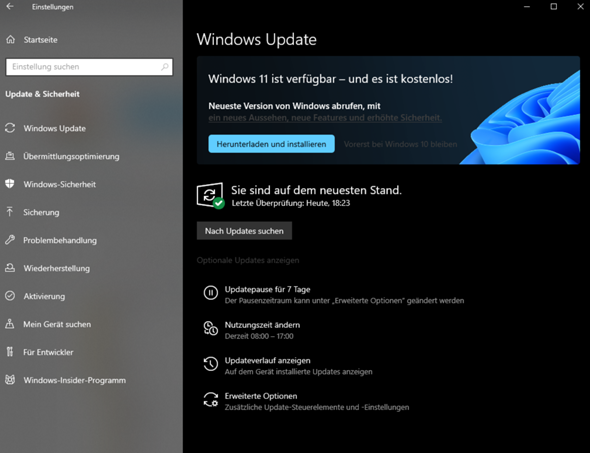Click the Update & Sicherheit section header
The height and width of the screenshot is (453, 590).
[x=42, y=94]
